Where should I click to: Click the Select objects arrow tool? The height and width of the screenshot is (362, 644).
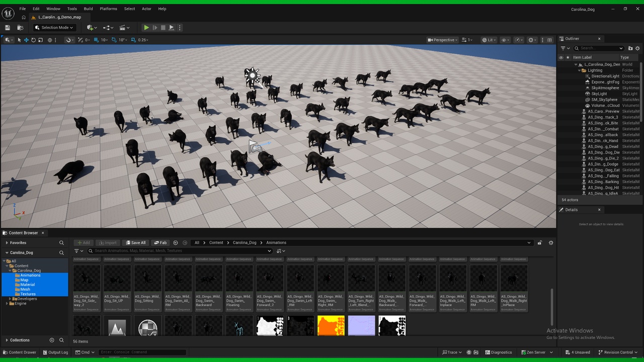tap(19, 40)
